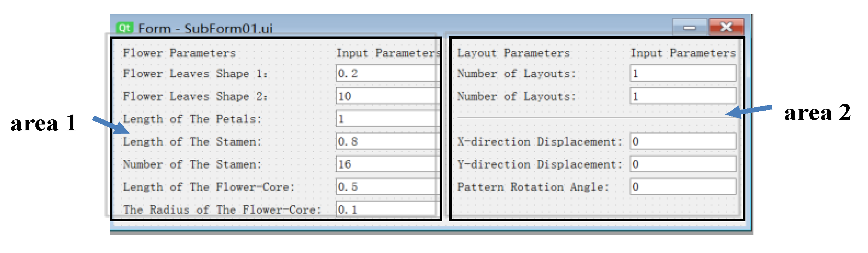Screen dimensions: 868x253
Task: Select the Y-direction Displacement input field
Action: 683,164
